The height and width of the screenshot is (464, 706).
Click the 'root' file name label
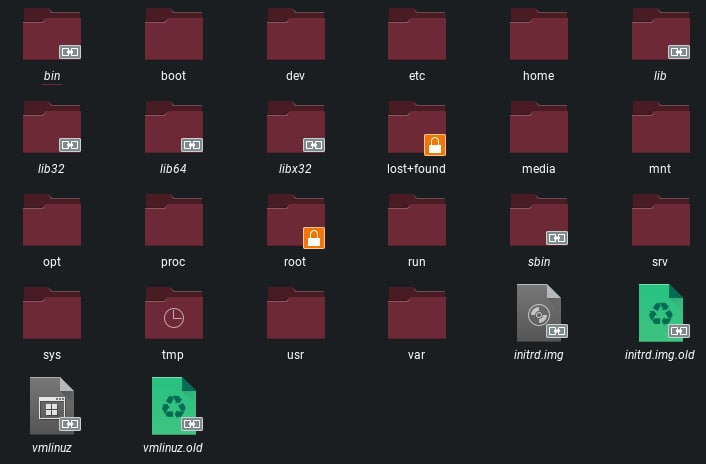tap(295, 262)
